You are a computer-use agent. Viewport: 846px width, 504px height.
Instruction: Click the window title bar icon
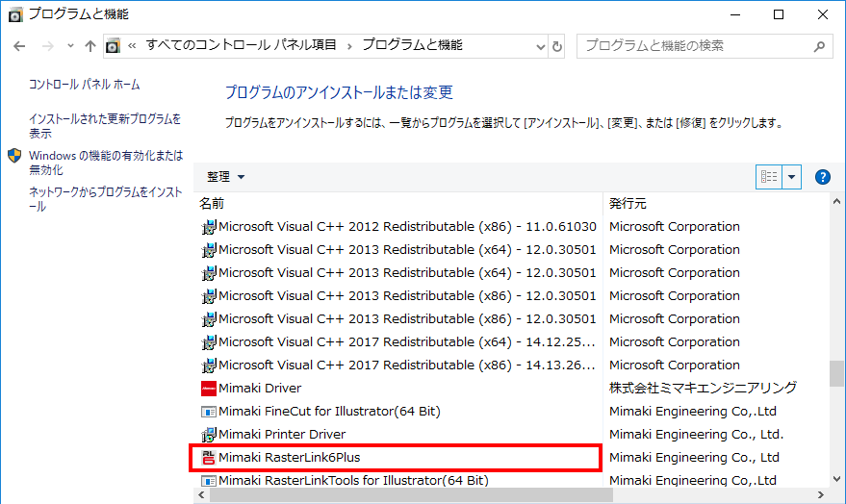[x=15, y=14]
